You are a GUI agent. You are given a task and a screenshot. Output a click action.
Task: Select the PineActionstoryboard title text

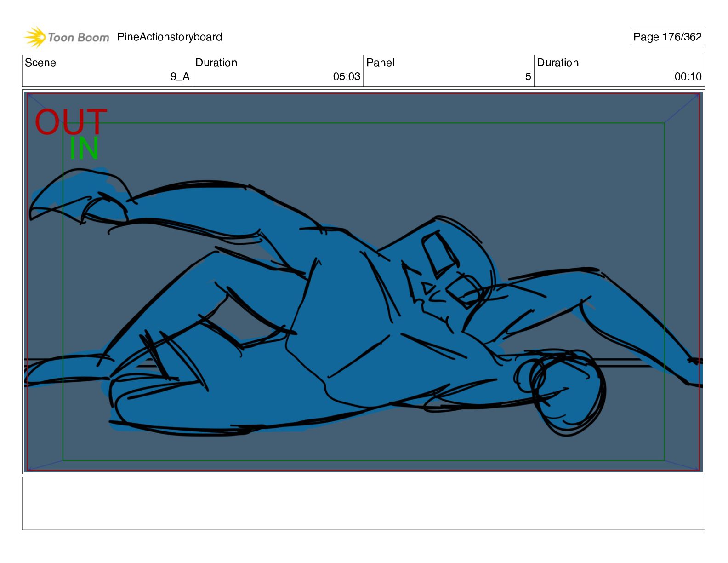(170, 37)
